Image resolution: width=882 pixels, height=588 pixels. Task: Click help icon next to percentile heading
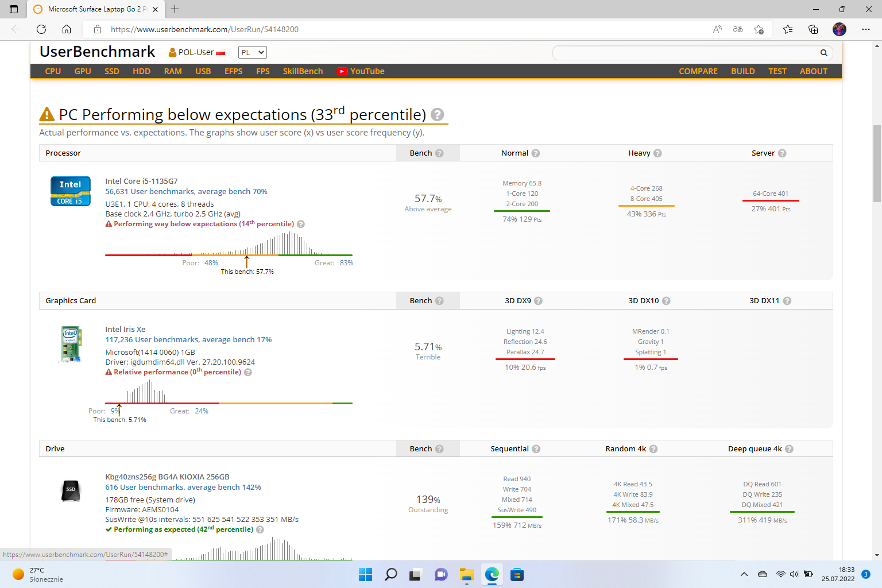[x=437, y=115]
